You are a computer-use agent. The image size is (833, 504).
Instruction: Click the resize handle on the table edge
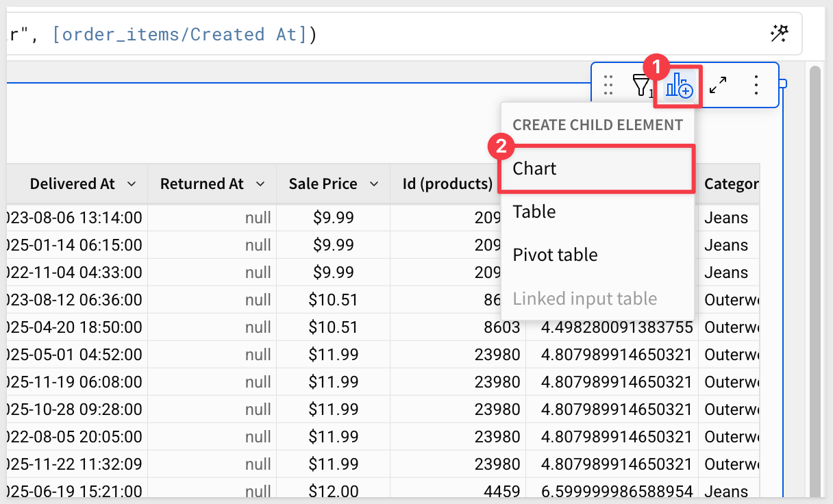784,84
